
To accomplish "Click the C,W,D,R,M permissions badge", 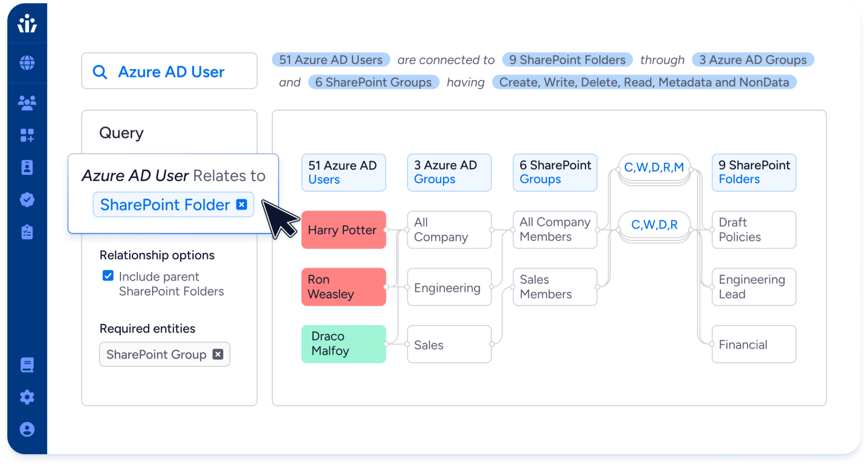I will pos(654,167).
